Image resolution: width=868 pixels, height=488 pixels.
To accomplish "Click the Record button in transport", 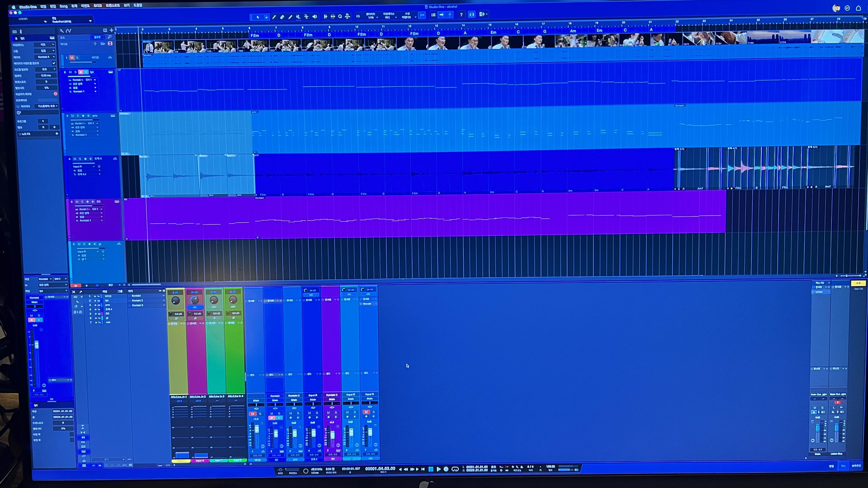I will pyautogui.click(x=446, y=469).
